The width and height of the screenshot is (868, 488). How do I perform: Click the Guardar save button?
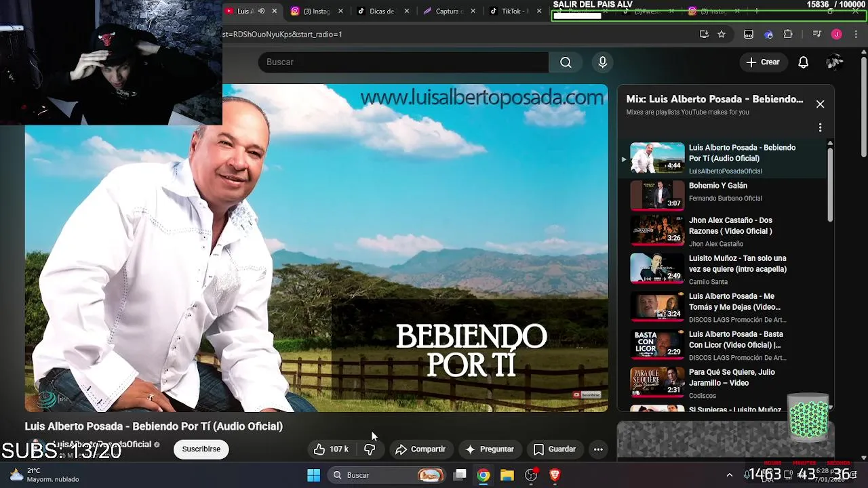click(x=555, y=449)
